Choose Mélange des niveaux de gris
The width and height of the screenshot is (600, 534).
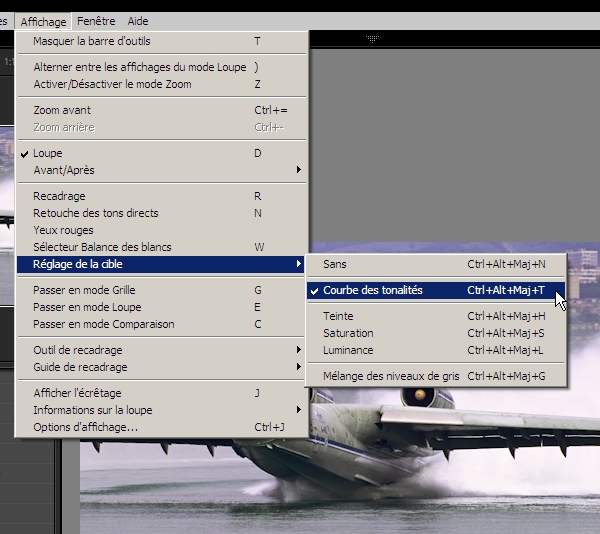pos(436,376)
